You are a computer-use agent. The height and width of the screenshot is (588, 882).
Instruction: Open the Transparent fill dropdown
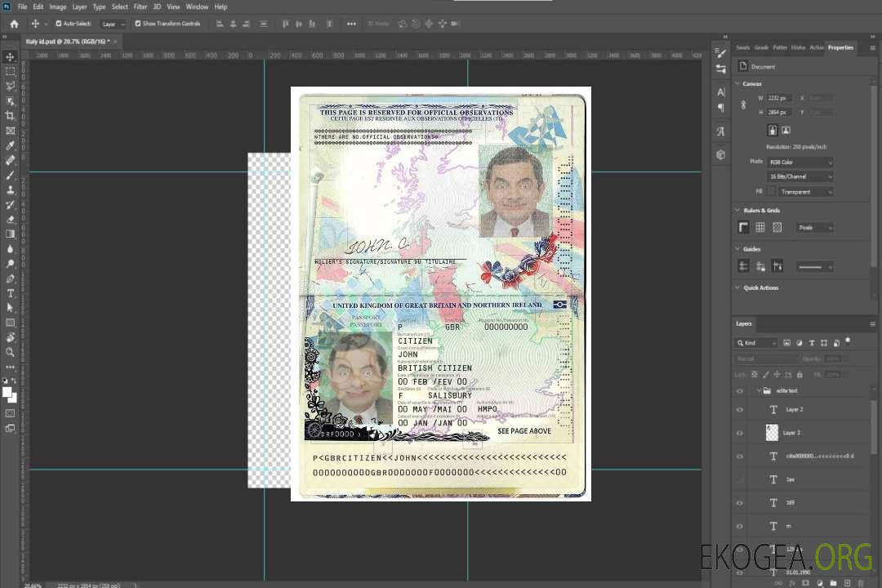click(x=805, y=192)
